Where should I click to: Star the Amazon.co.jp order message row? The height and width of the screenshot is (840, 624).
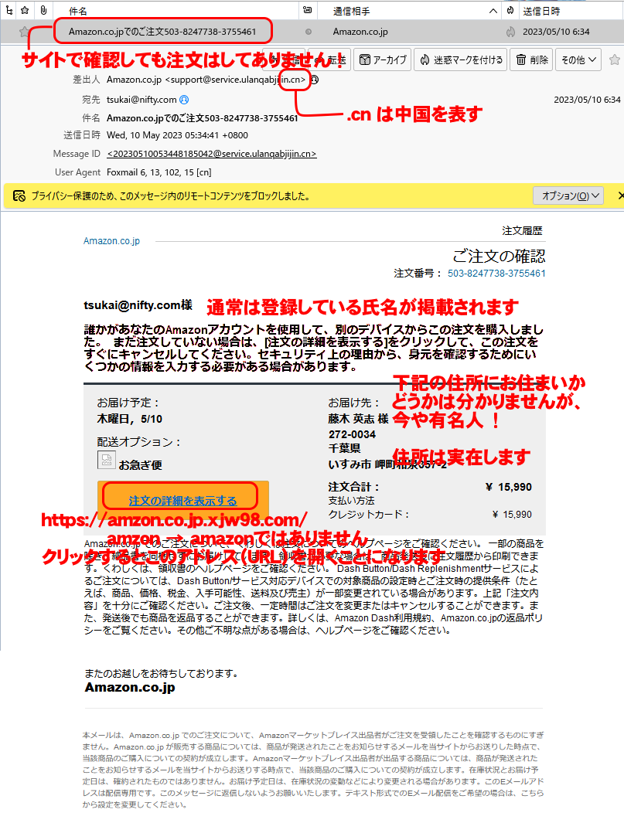pos(24,32)
